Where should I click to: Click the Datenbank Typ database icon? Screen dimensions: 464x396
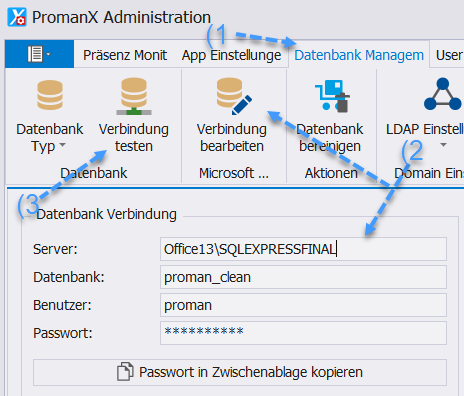click(x=50, y=95)
